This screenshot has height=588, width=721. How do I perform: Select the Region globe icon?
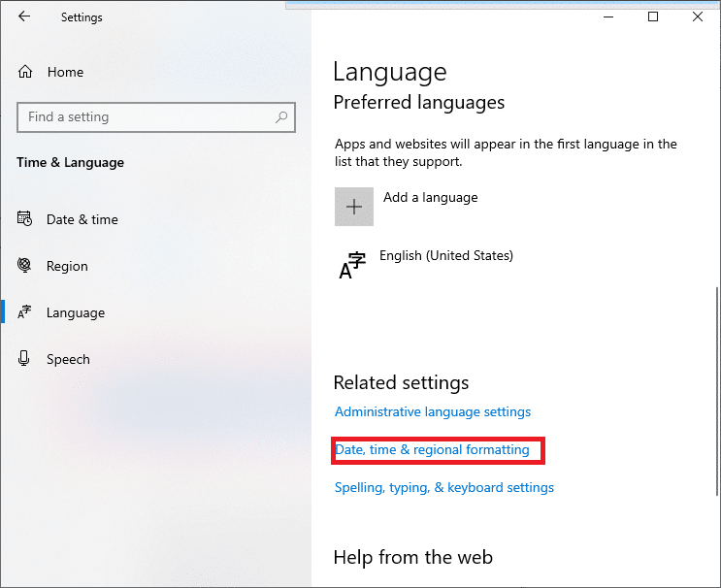pyautogui.click(x=25, y=266)
